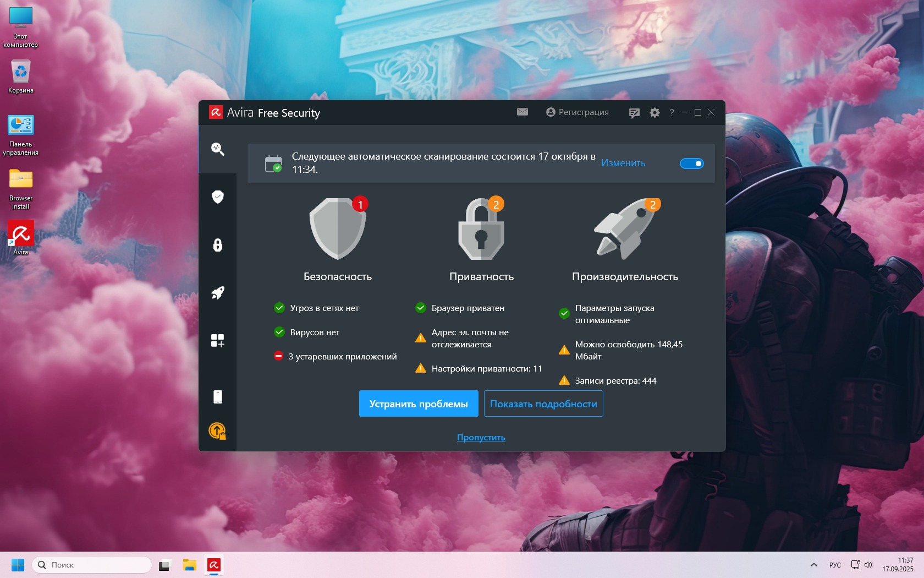Click the РУС language indicator
924x578 pixels.
click(835, 565)
